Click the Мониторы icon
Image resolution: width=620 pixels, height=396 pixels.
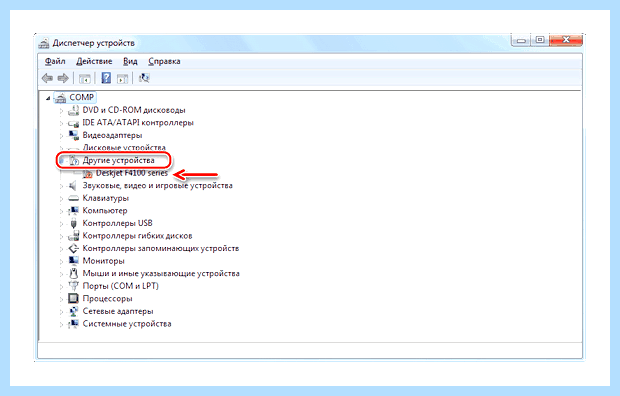74,261
